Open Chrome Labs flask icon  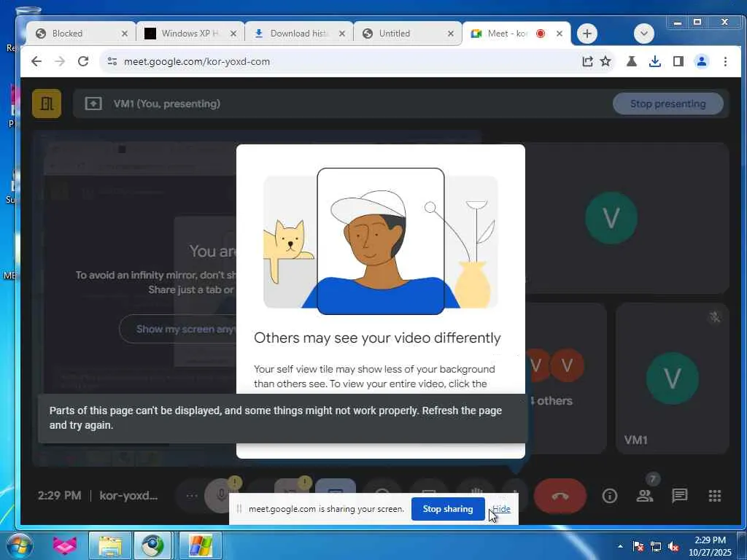pyautogui.click(x=632, y=61)
